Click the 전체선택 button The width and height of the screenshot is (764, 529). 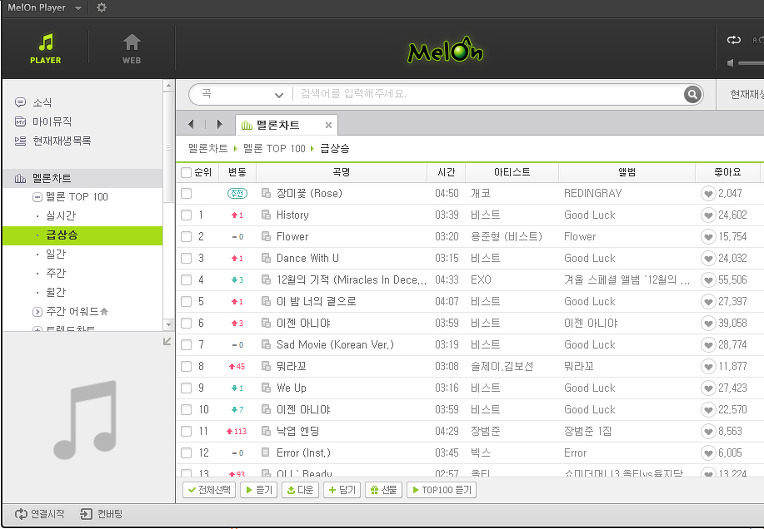pyautogui.click(x=209, y=490)
